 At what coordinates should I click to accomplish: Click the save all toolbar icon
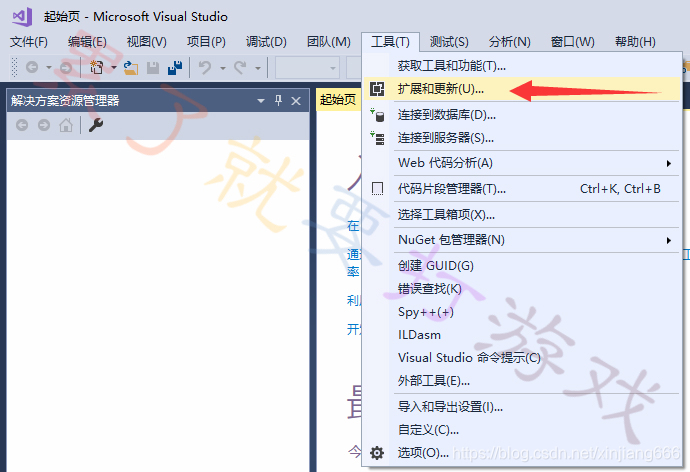175,67
